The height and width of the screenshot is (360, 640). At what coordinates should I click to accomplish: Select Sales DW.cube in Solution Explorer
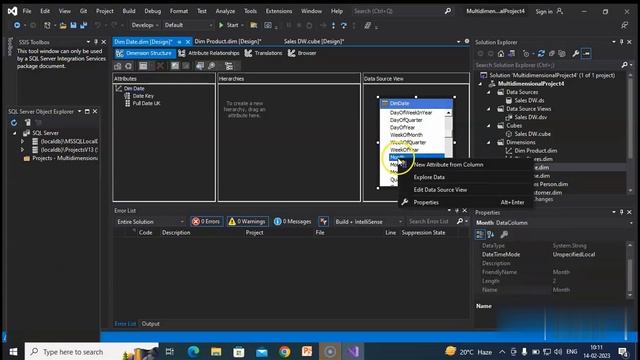click(x=532, y=134)
